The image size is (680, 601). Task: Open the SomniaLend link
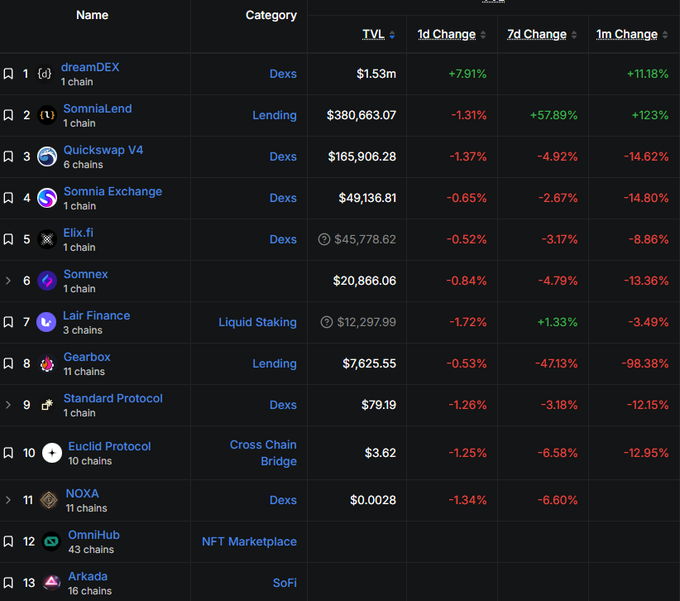[98, 108]
